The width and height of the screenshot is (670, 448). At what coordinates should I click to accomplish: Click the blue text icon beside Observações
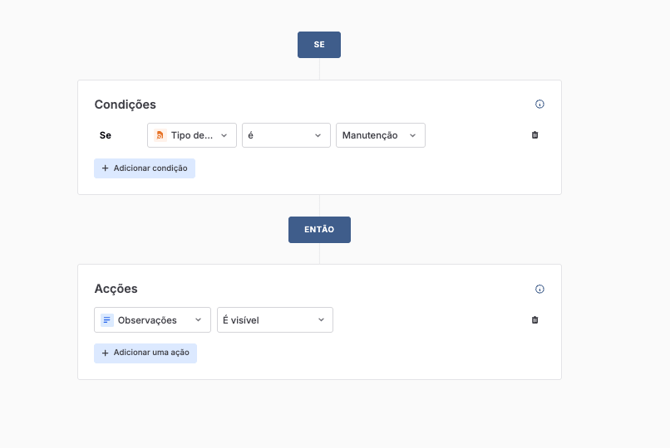107,320
